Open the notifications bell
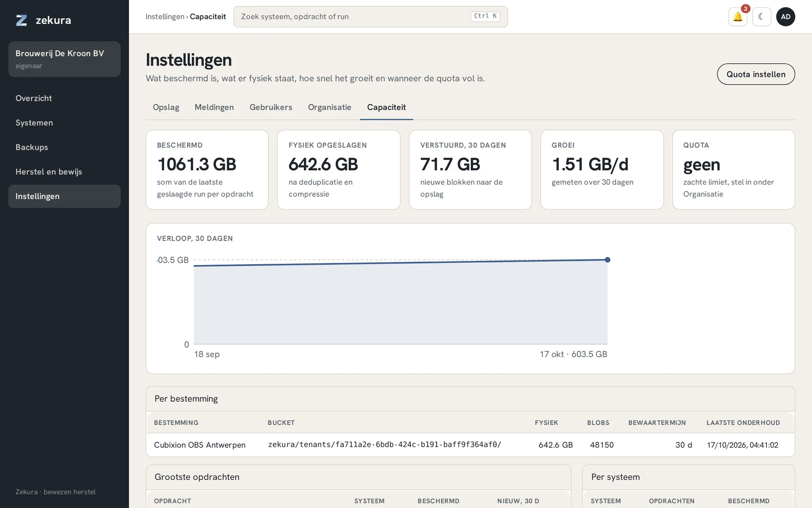 738,17
